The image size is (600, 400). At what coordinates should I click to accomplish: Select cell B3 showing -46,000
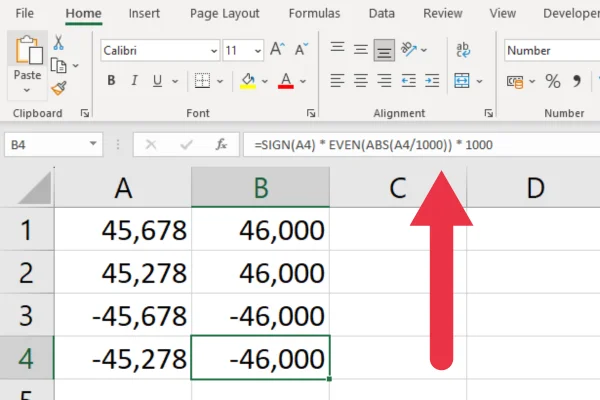coord(260,315)
